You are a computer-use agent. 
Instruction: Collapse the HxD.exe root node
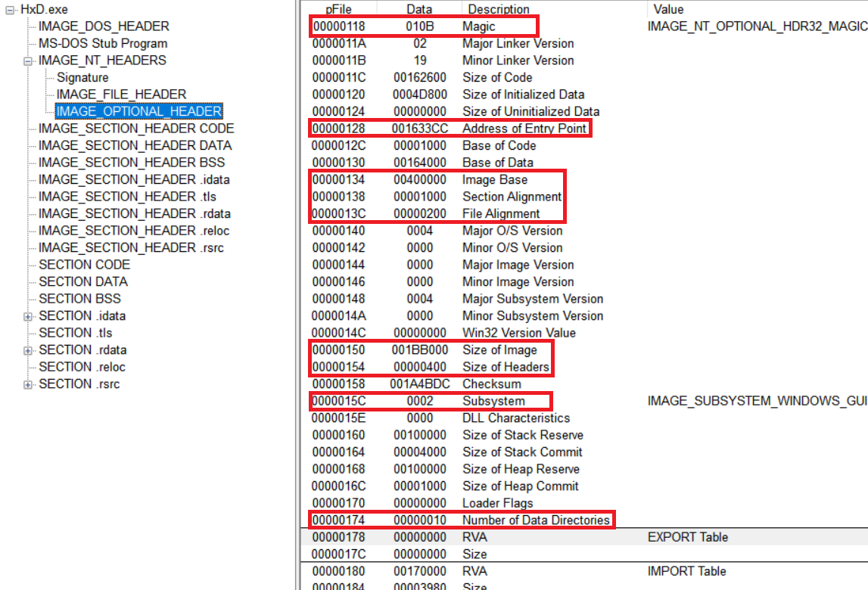click(x=10, y=11)
